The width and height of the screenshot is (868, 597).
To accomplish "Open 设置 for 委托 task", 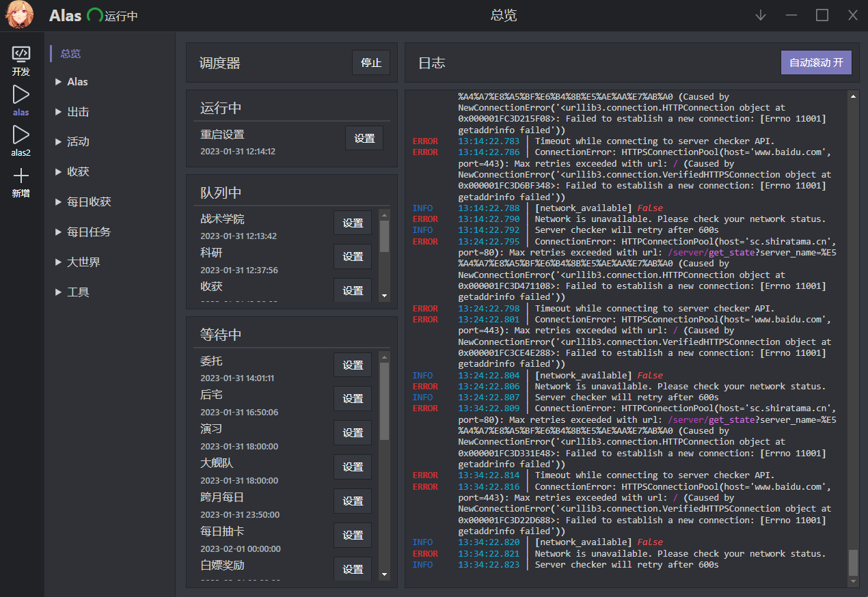I will click(353, 365).
